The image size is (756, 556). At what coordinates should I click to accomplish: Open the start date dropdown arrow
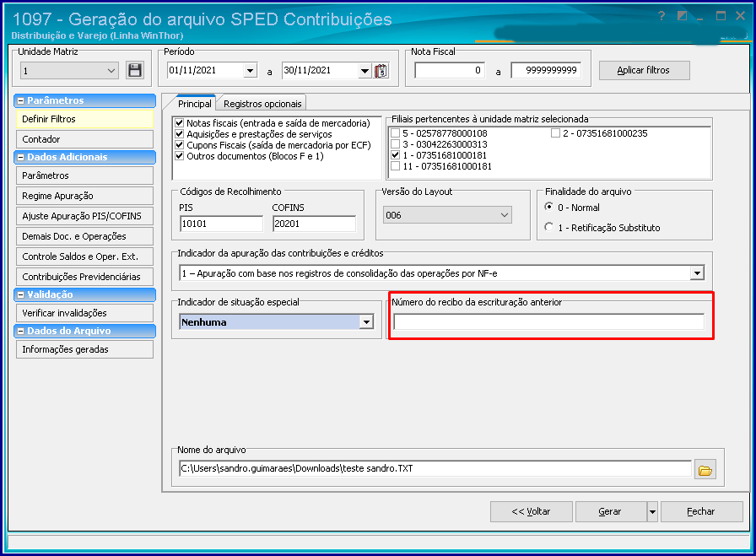coord(250,71)
